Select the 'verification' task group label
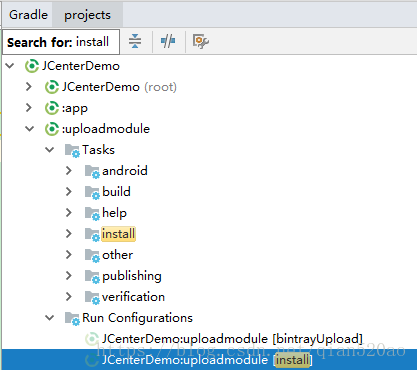Screen dimensions: 417x370 133,297
